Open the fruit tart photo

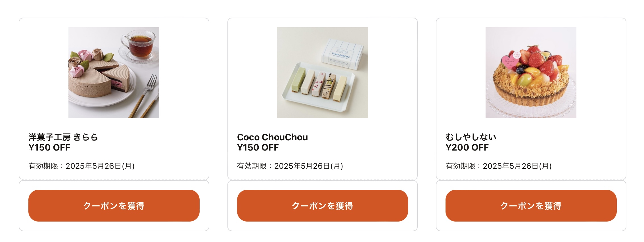click(x=531, y=73)
